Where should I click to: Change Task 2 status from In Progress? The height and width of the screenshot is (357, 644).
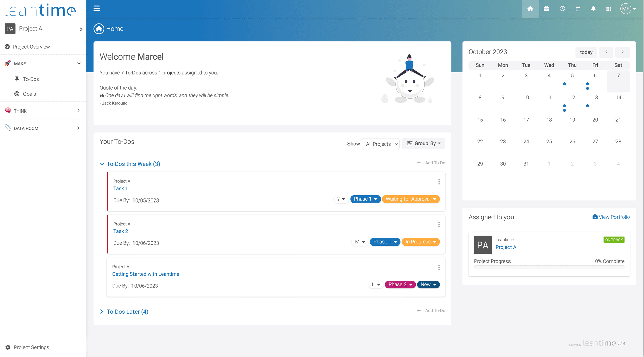point(421,242)
